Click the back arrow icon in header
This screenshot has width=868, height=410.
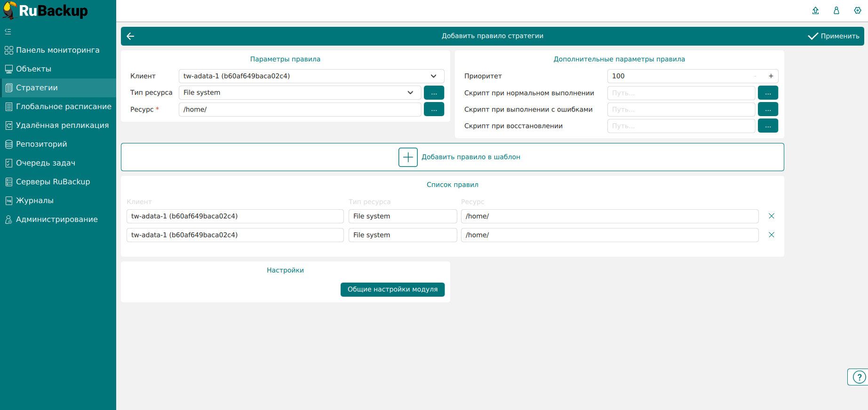131,36
